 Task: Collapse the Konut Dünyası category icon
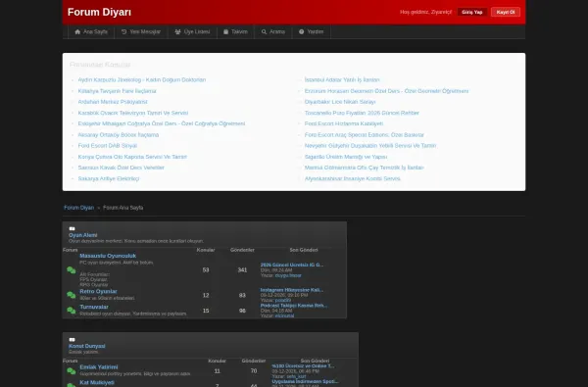point(72,340)
